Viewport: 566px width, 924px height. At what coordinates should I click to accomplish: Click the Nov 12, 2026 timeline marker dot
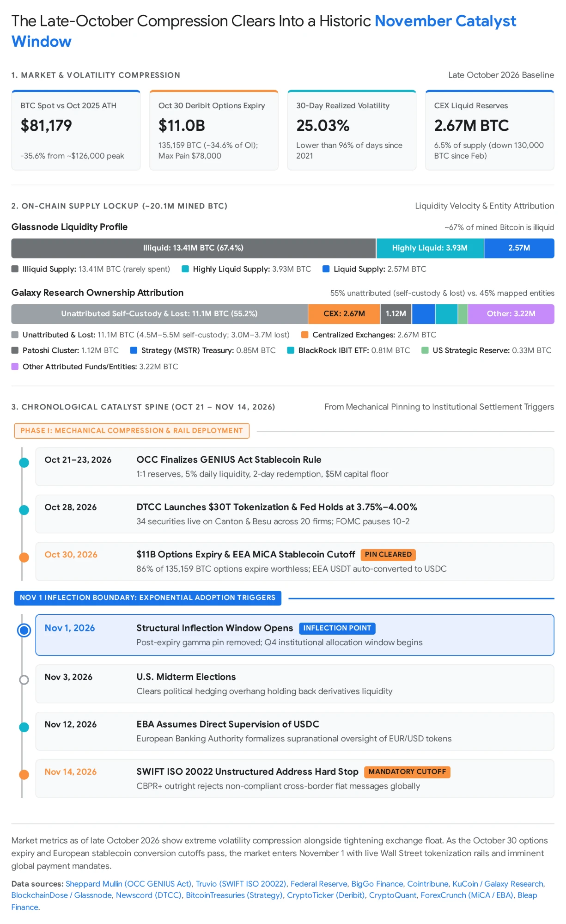click(x=24, y=728)
